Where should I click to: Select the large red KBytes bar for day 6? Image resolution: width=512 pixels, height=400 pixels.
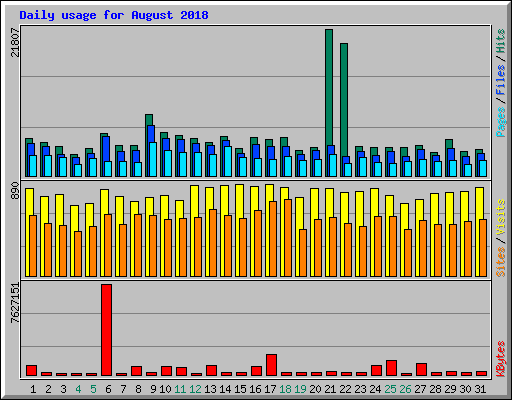106,330
